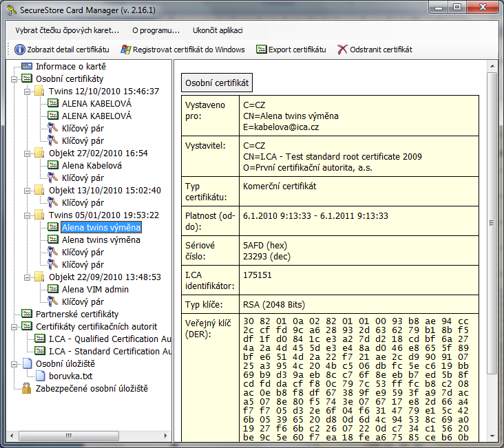Click the Zobrazit detail certifikátu info icon
This screenshot has width=504, height=448.
(19, 50)
